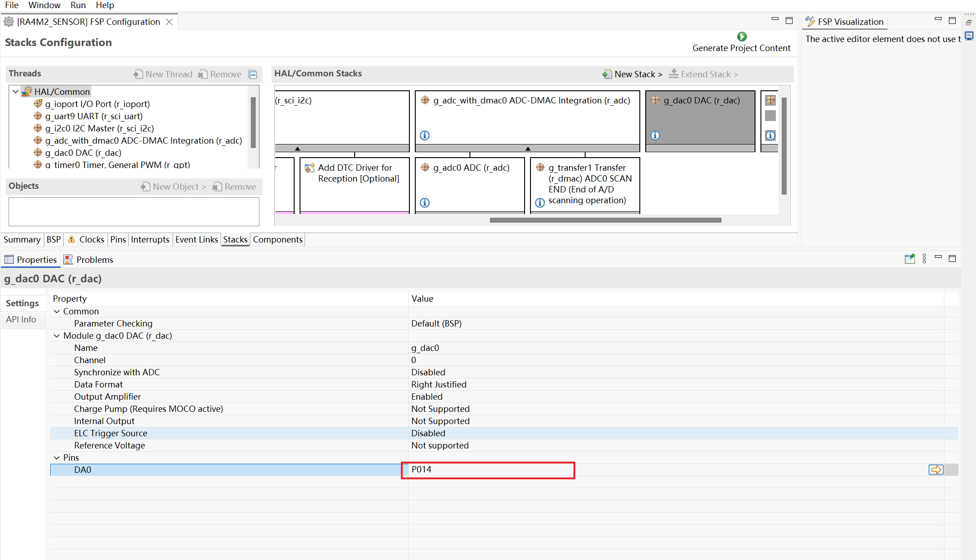Image resolution: width=976 pixels, height=560 pixels.
Task: Click info icon on g_transfer1 Transfer block
Action: point(540,202)
